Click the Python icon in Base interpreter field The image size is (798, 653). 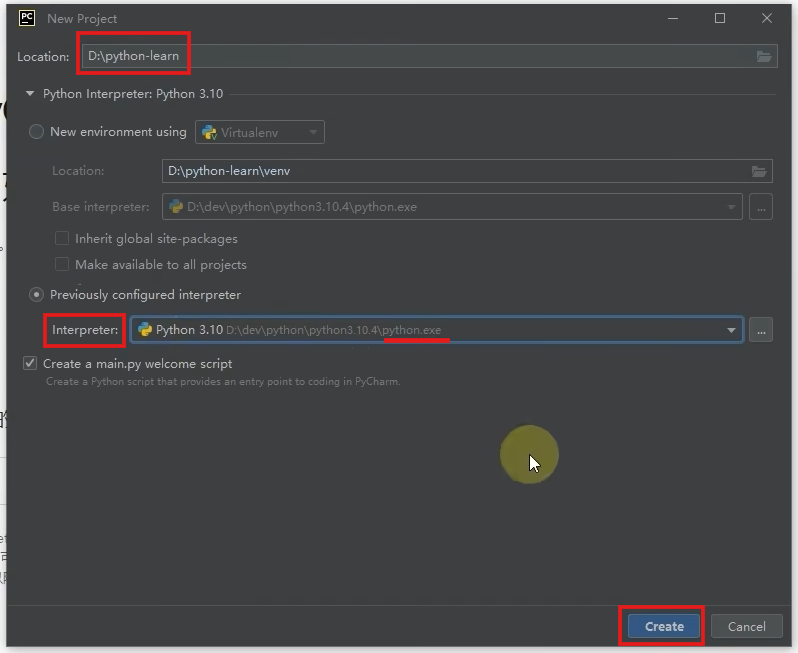point(176,207)
